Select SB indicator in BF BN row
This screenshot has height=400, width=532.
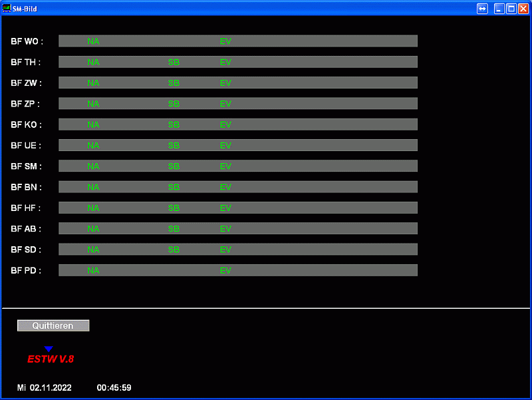click(x=174, y=187)
